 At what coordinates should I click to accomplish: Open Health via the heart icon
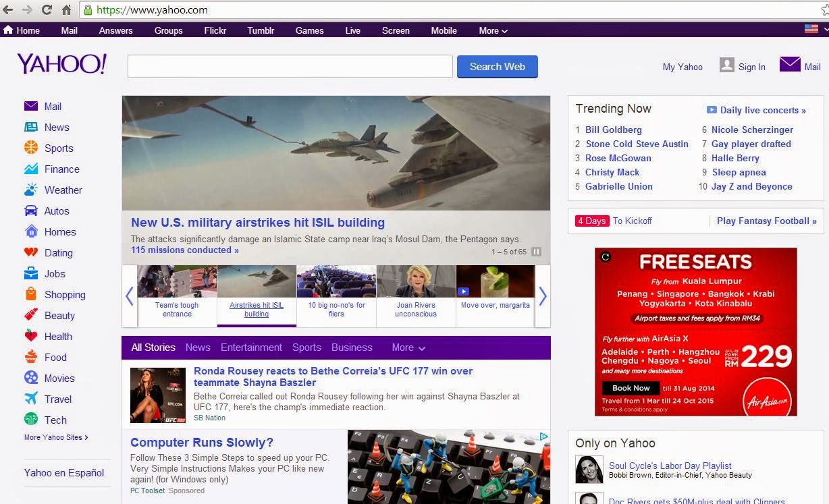coord(30,336)
